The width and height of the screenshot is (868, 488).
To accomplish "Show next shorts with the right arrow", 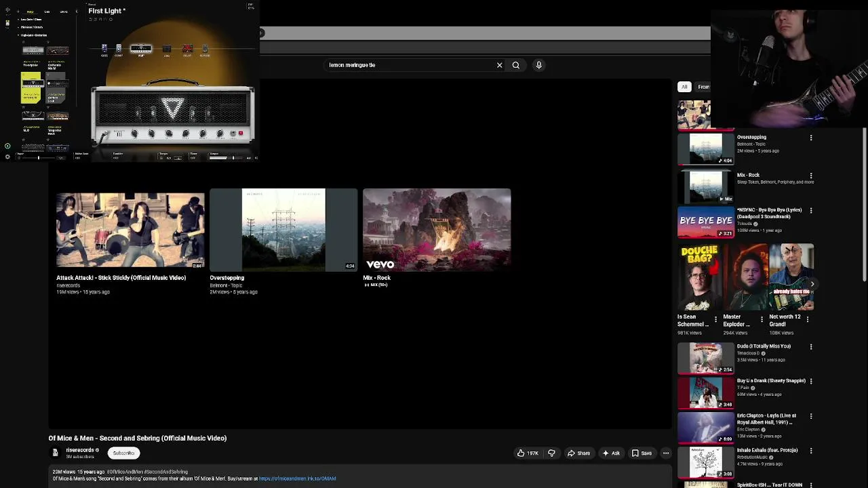I will (x=812, y=284).
